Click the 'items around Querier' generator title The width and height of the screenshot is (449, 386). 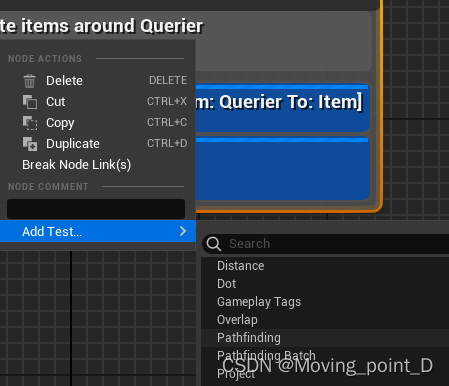point(101,26)
